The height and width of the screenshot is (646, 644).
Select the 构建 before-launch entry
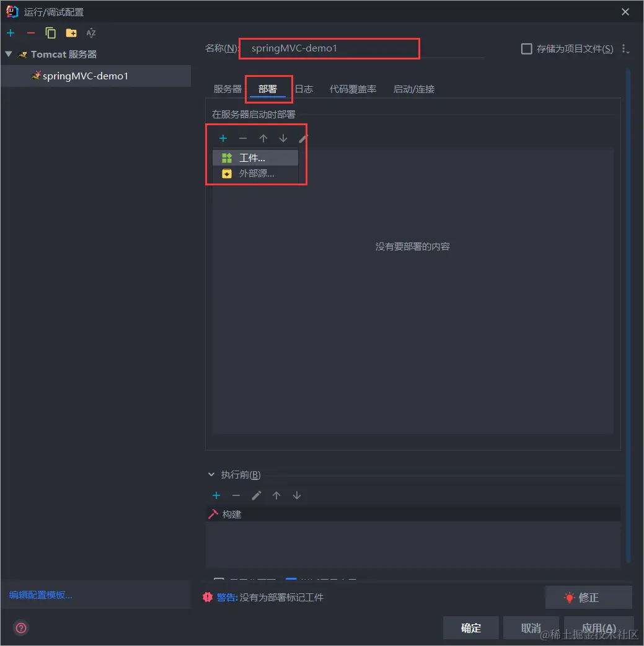[x=413, y=514]
